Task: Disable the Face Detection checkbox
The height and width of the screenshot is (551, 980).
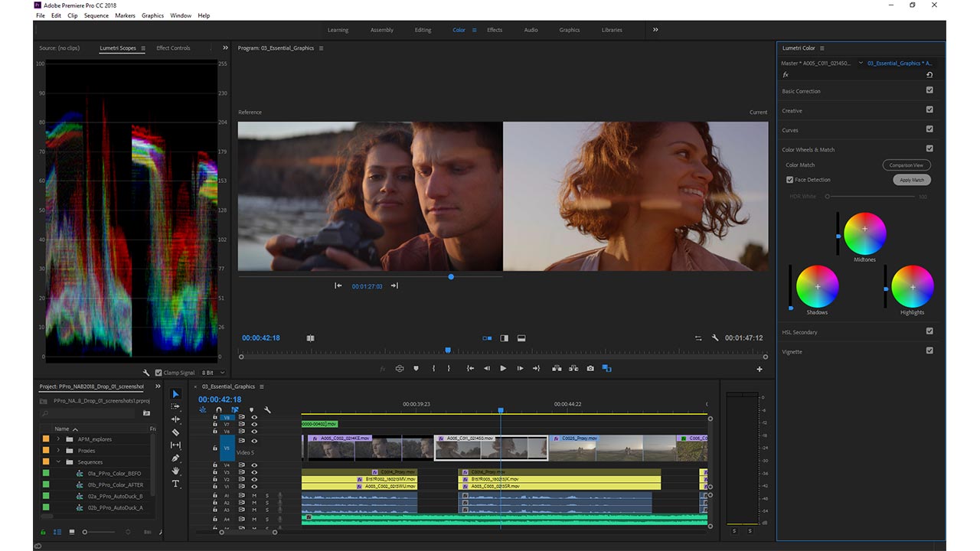Action: (x=789, y=180)
